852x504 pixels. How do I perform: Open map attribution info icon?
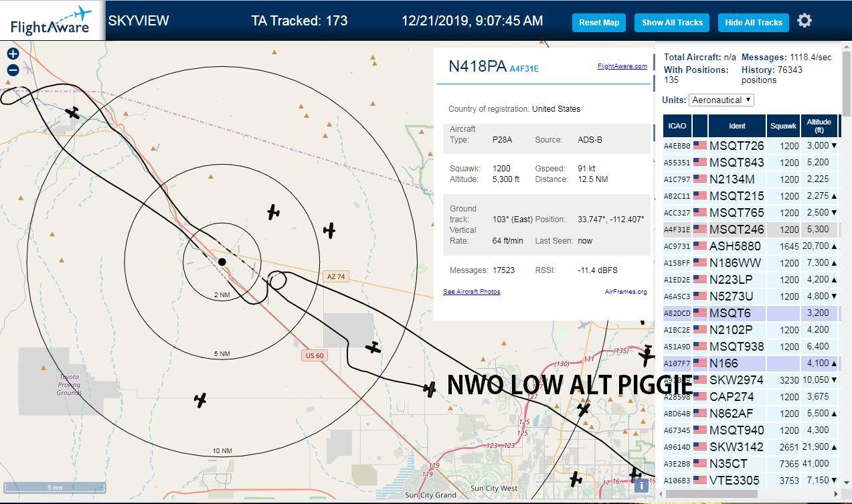641,486
